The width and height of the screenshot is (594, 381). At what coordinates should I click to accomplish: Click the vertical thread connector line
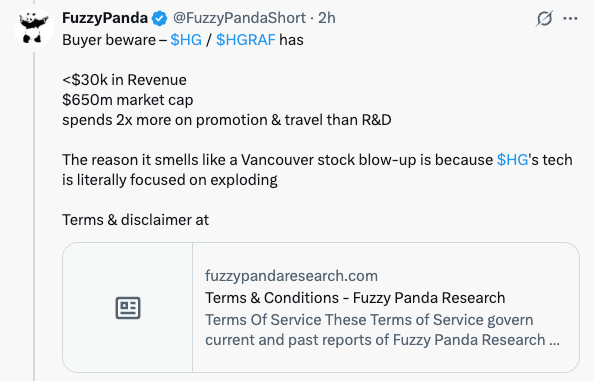(x=34, y=217)
